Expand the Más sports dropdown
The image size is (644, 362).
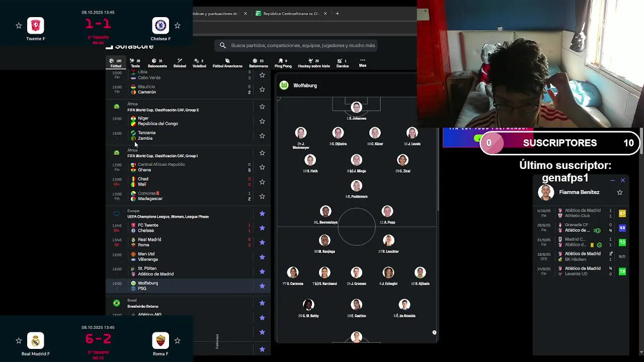point(362,63)
